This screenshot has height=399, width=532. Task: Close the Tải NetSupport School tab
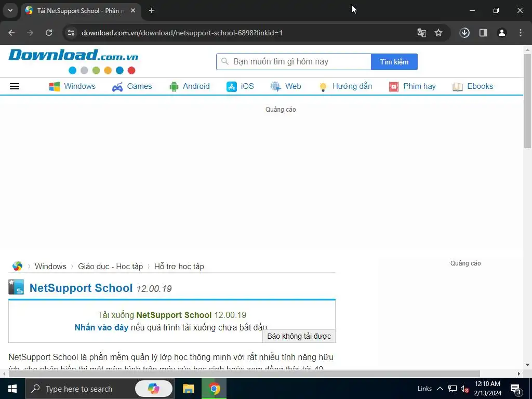133,10
